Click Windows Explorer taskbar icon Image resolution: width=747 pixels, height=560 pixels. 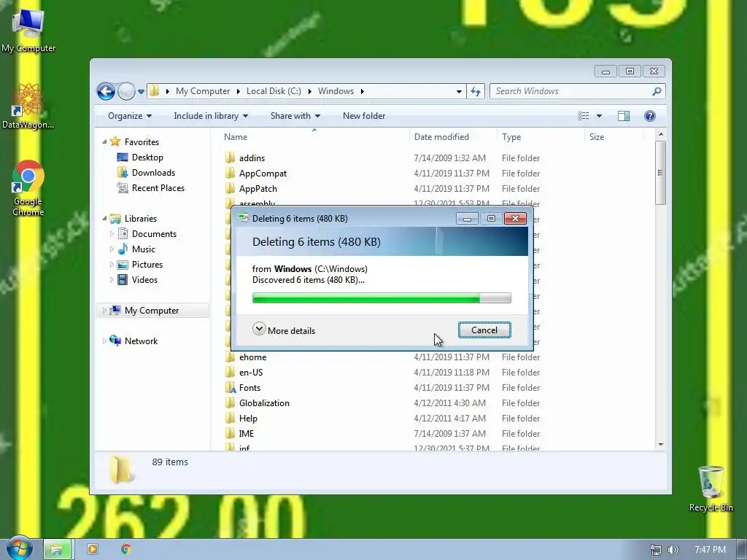(x=57, y=550)
